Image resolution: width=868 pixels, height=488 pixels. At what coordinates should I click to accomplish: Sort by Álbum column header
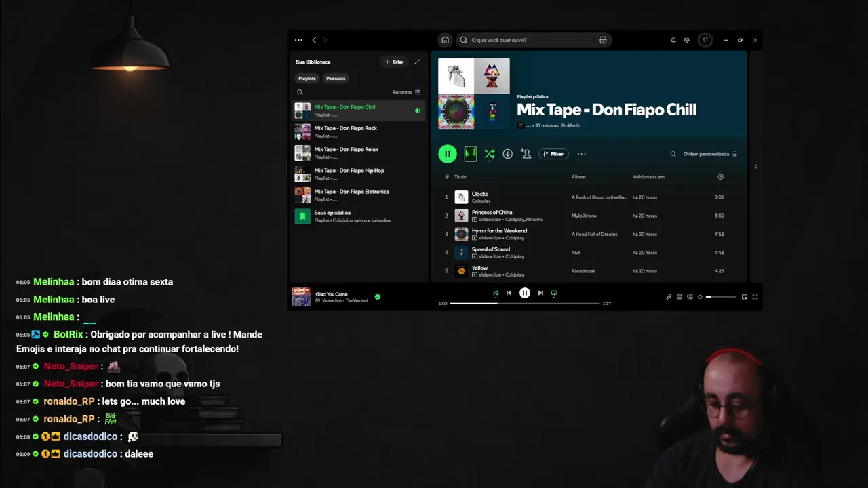578,177
